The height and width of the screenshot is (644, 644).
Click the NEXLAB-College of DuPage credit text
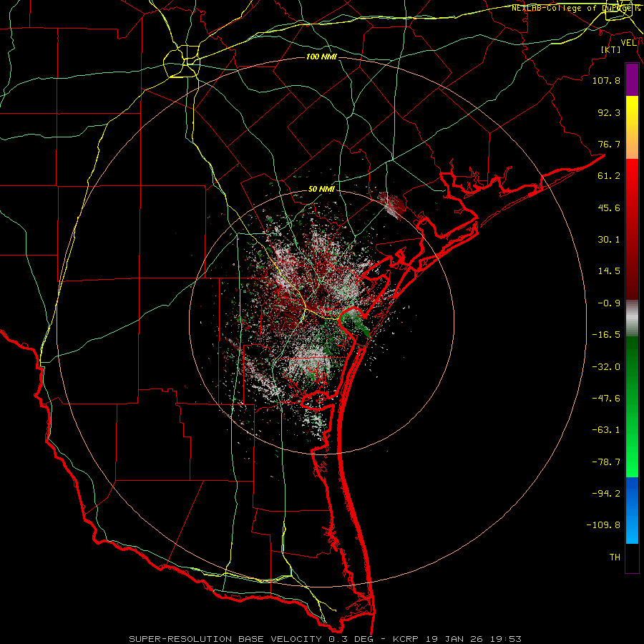click(575, 8)
